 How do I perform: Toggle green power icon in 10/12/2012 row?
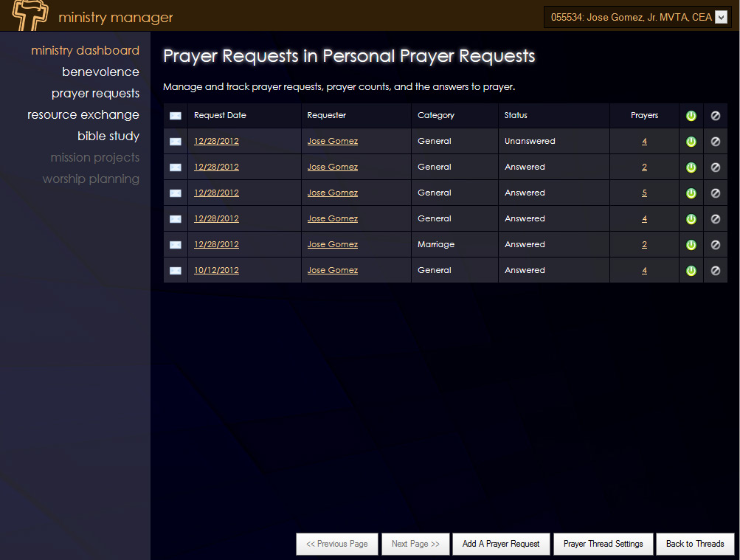691,271
